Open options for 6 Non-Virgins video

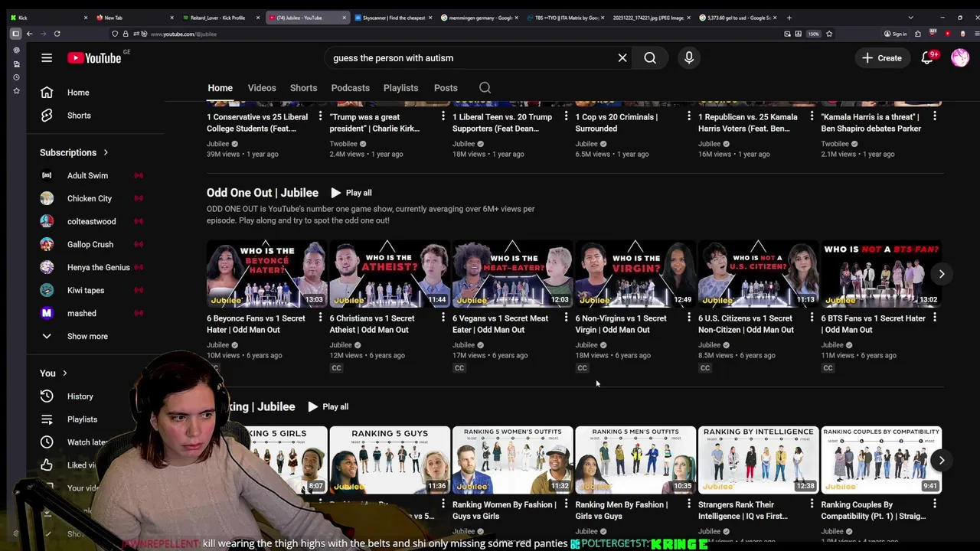click(688, 318)
